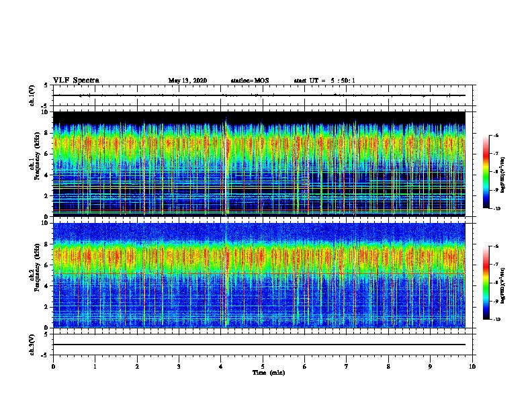Click the "8" kHz tick on ch.1 frequency axis
Viewport: 532px width, 411px height.
click(47, 133)
